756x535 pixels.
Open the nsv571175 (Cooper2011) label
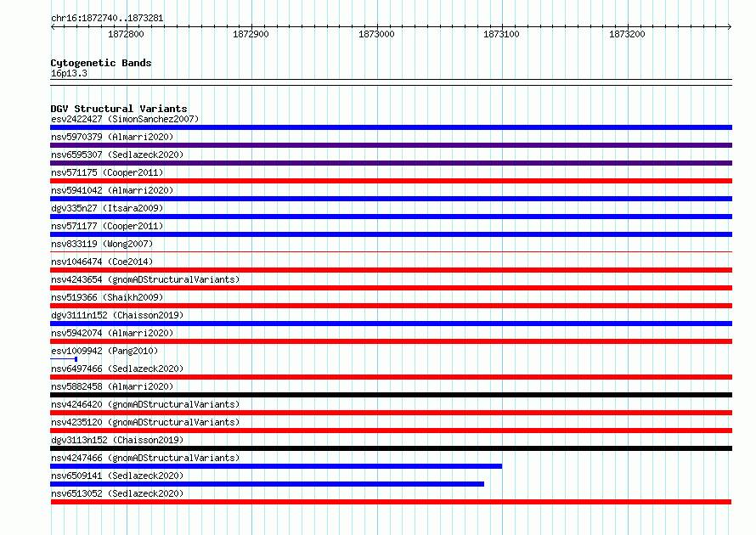(x=107, y=172)
